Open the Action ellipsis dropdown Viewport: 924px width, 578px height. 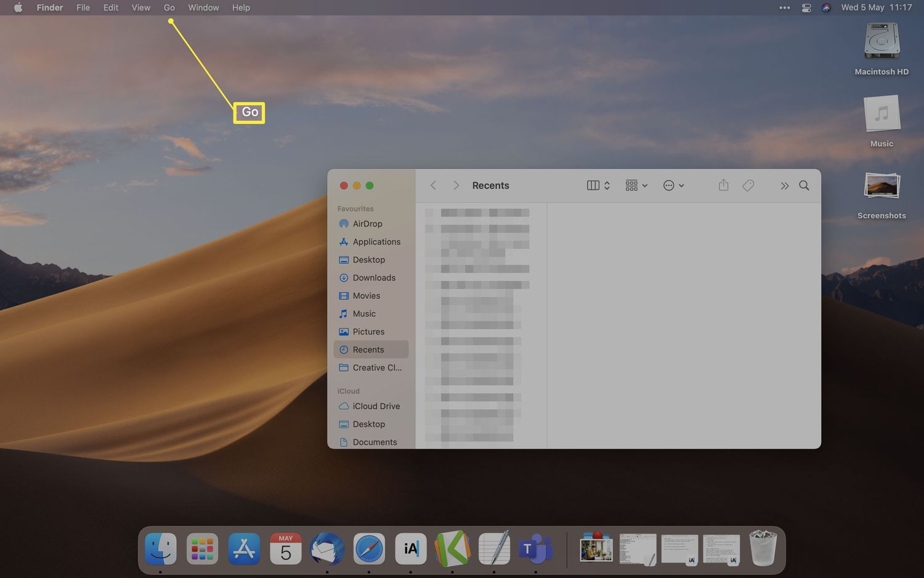(x=673, y=185)
